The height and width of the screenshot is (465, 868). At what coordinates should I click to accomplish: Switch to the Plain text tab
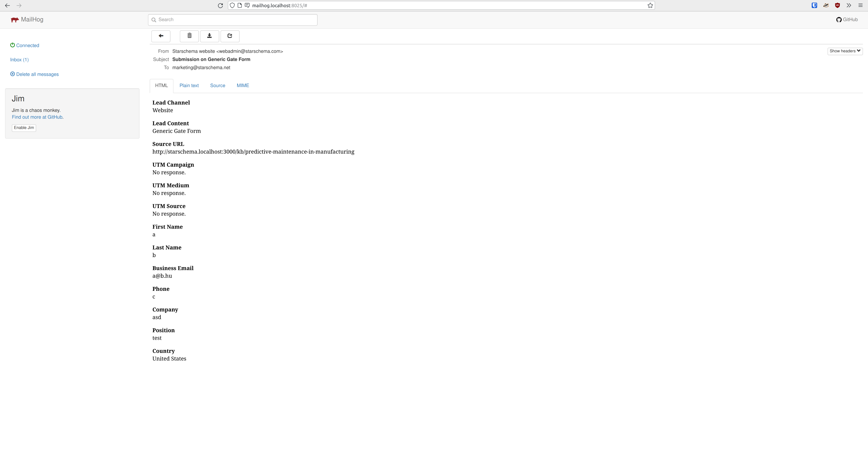click(189, 85)
